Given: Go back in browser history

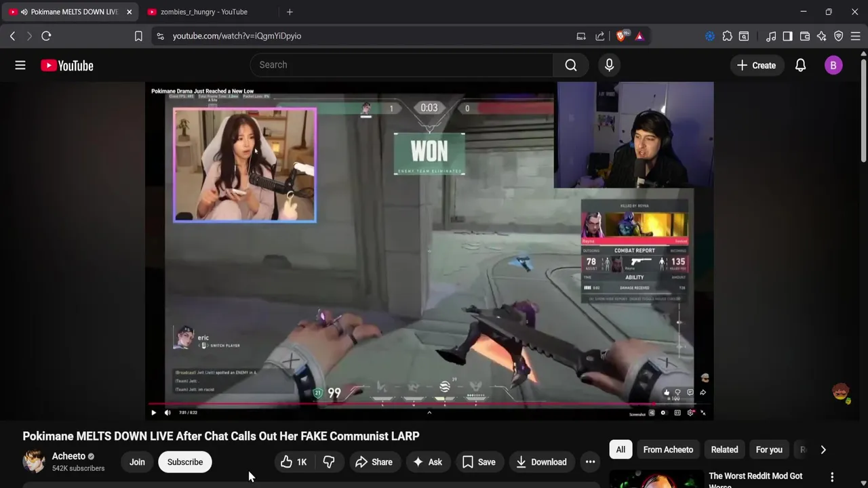Looking at the screenshot, I should [12, 36].
